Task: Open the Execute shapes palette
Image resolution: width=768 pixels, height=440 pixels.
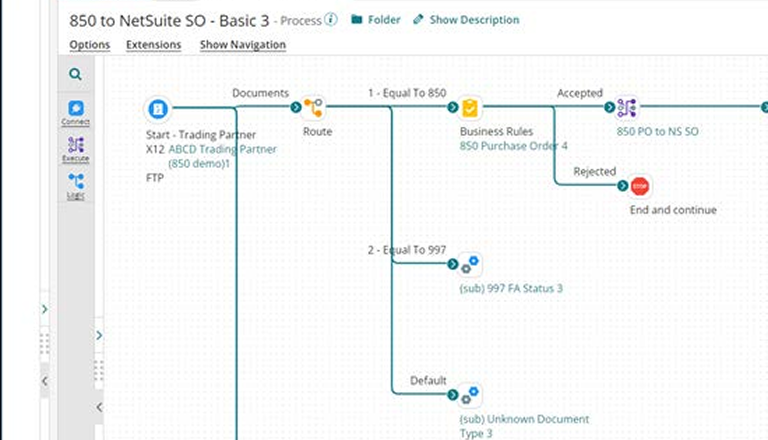Action: [x=76, y=149]
